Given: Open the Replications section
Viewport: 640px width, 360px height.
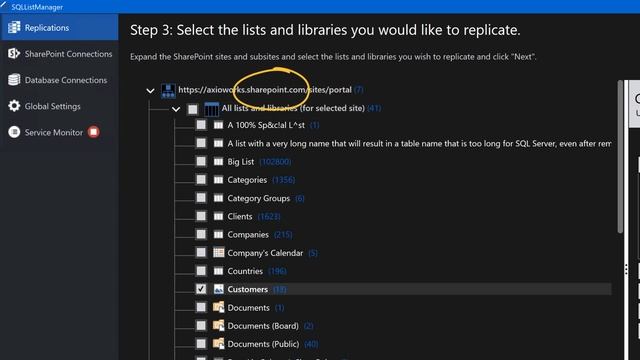Looking at the screenshot, I should [59, 27].
